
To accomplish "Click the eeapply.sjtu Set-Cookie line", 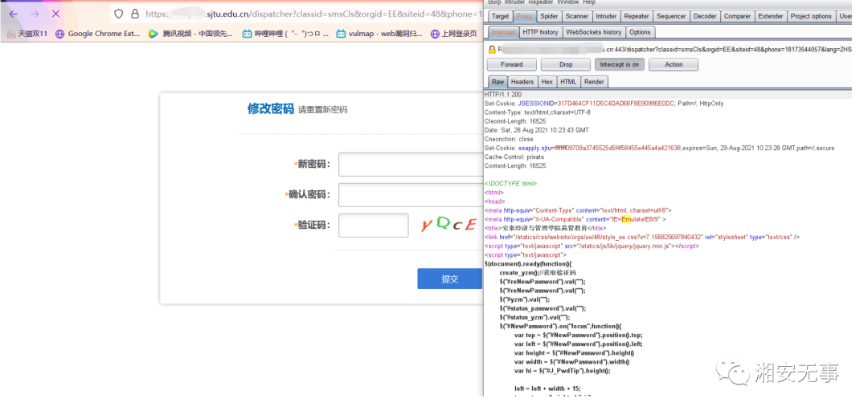I will tap(659, 149).
